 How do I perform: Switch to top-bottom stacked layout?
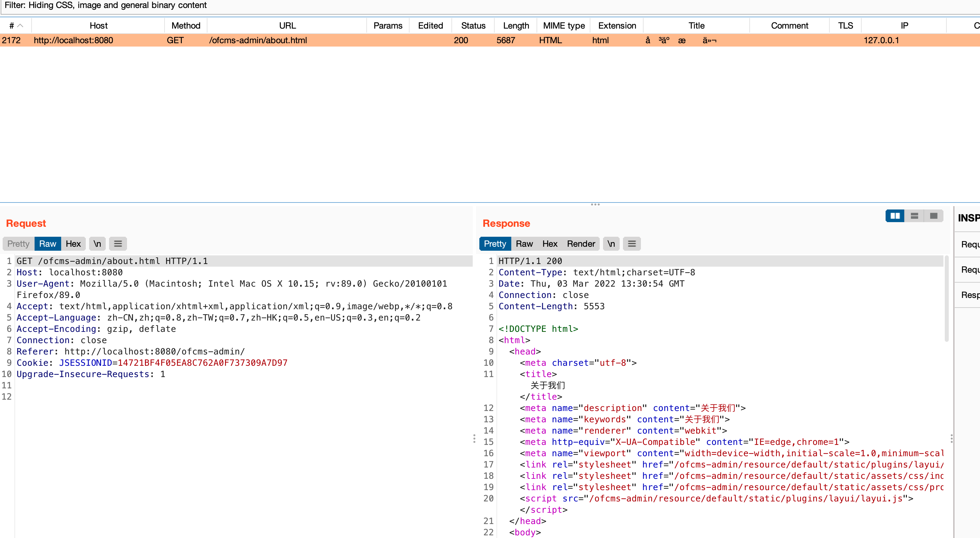point(914,216)
